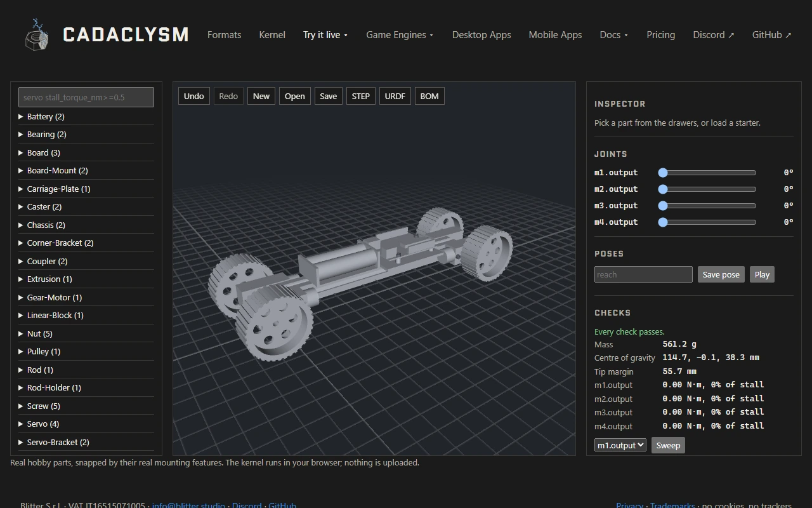Expand the Board (3) category
This screenshot has height=508, width=812.
click(86, 153)
